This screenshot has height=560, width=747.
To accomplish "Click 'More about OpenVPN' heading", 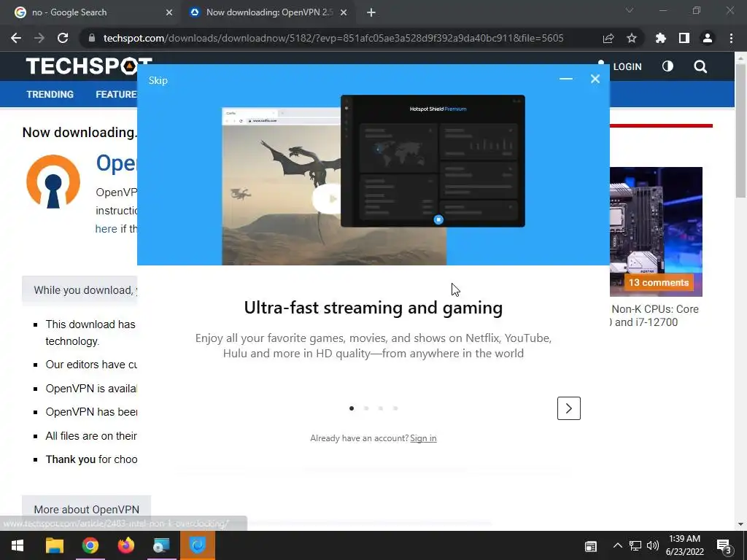I will coord(87,510).
